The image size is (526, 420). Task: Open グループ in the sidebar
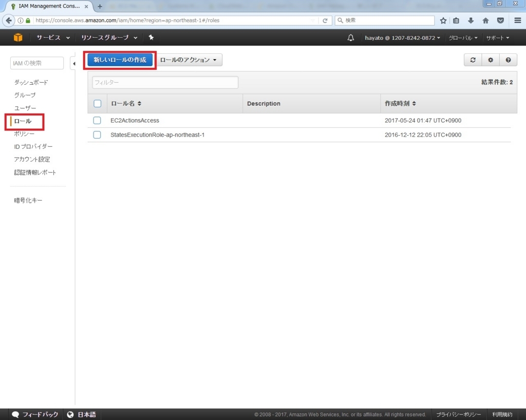[x=25, y=95]
